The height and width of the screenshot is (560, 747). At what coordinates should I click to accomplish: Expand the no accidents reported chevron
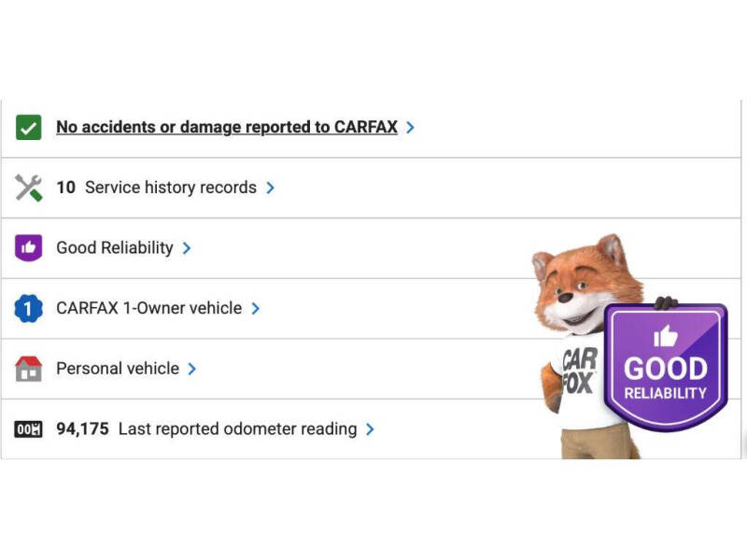point(411,128)
